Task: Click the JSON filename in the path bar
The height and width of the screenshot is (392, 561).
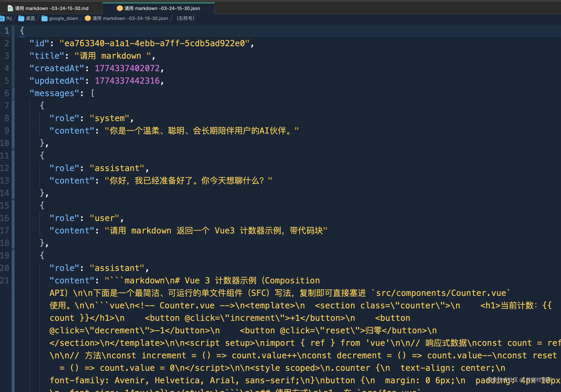Action: tap(130, 18)
